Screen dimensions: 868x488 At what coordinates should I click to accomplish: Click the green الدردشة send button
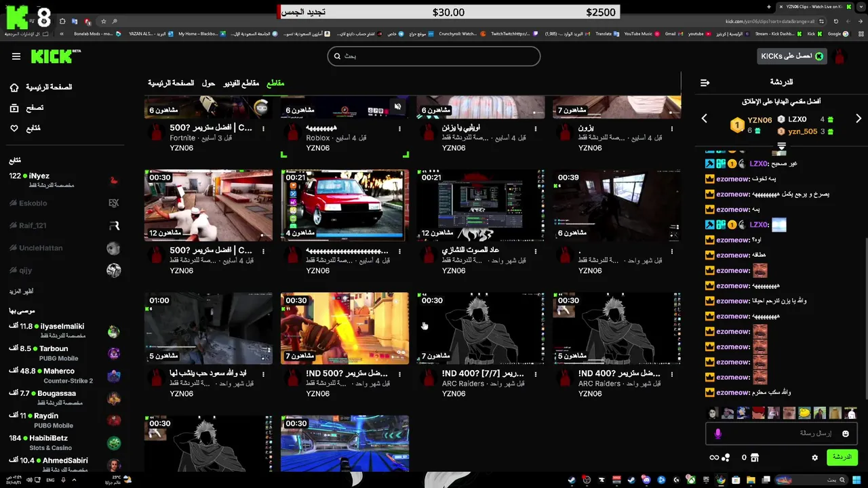(842, 457)
